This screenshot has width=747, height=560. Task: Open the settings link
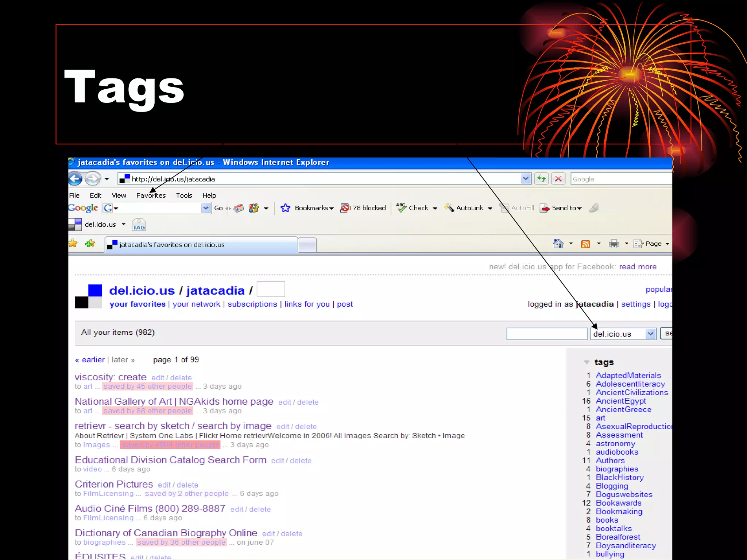[636, 304]
